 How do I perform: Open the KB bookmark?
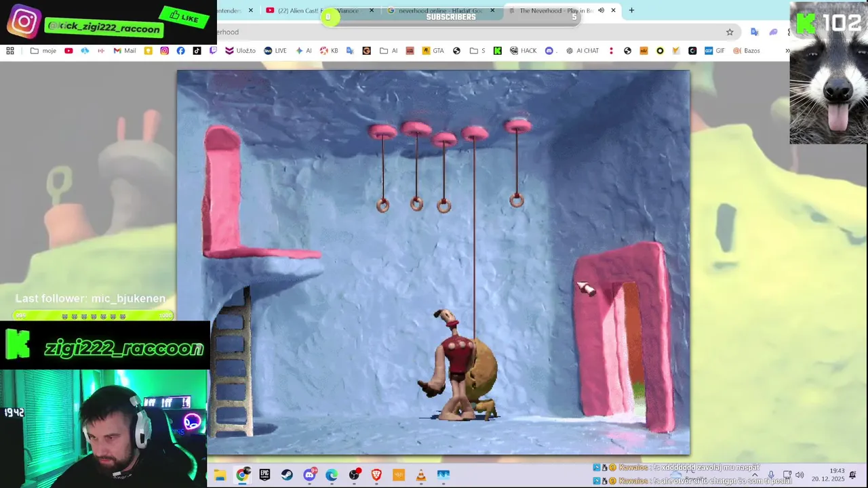pyautogui.click(x=329, y=51)
